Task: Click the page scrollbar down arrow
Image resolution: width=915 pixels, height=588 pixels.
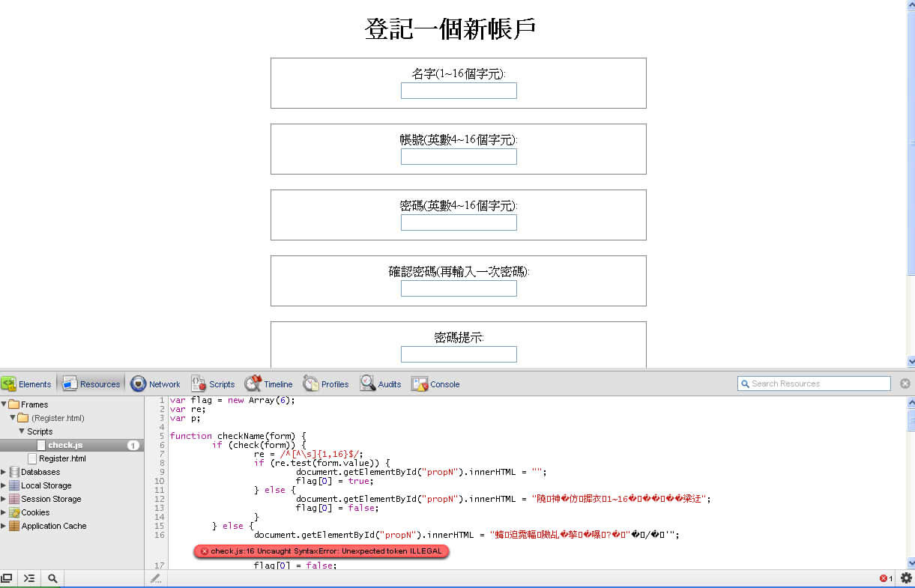Action: (911, 362)
